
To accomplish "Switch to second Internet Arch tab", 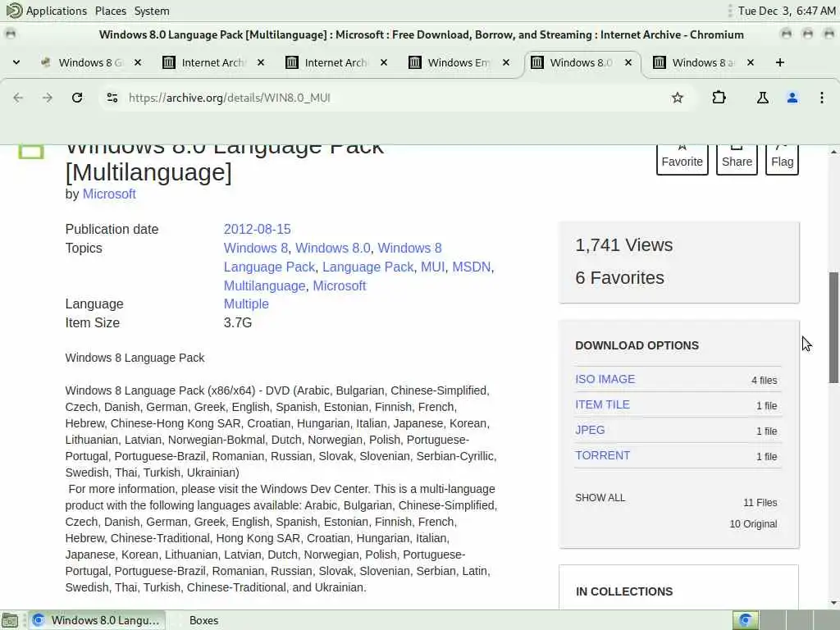I will pyautogui.click(x=335, y=62).
